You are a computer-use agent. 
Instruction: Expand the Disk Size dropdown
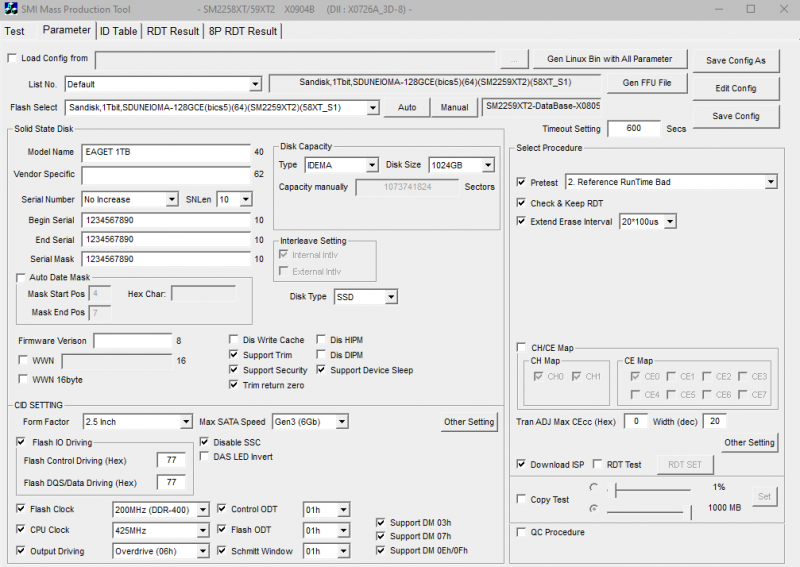tap(487, 165)
